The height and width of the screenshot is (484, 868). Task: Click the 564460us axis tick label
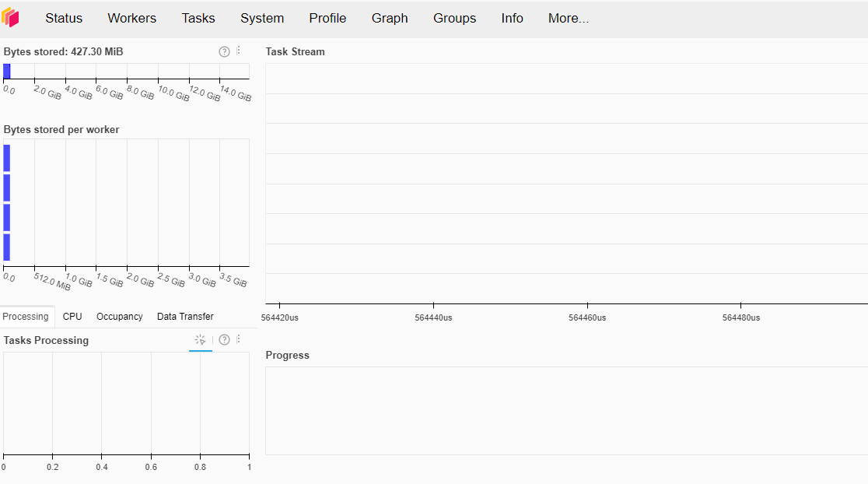click(x=587, y=317)
